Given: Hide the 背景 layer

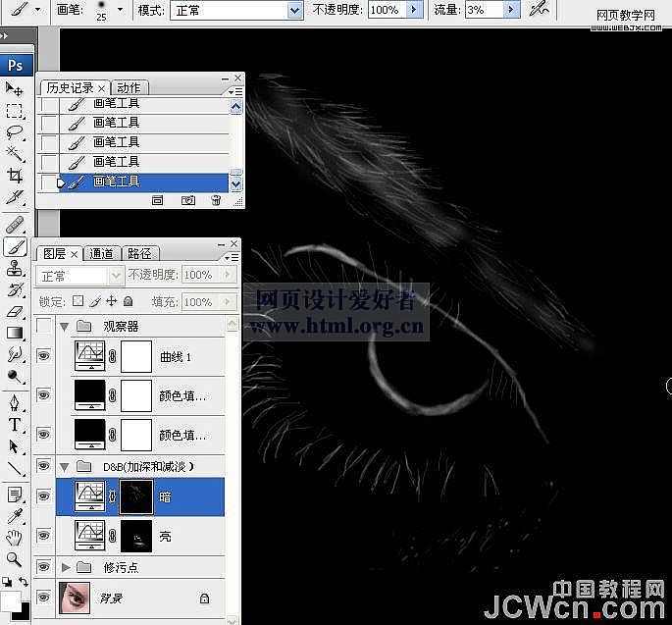Looking at the screenshot, I should (43, 598).
